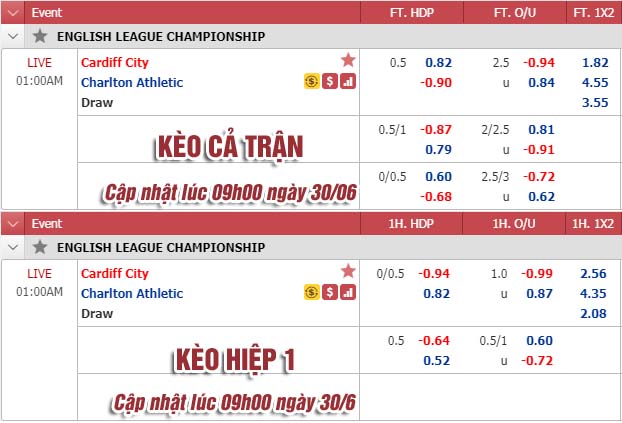Toggle red favorite star on first-half Cardiff match
Screen dimensions: 622x423
[x=348, y=271]
